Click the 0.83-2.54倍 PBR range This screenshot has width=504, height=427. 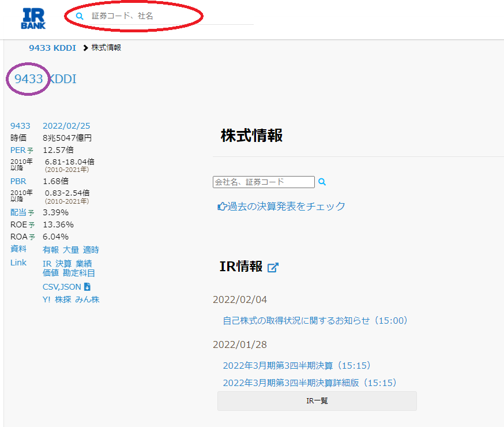point(67,193)
